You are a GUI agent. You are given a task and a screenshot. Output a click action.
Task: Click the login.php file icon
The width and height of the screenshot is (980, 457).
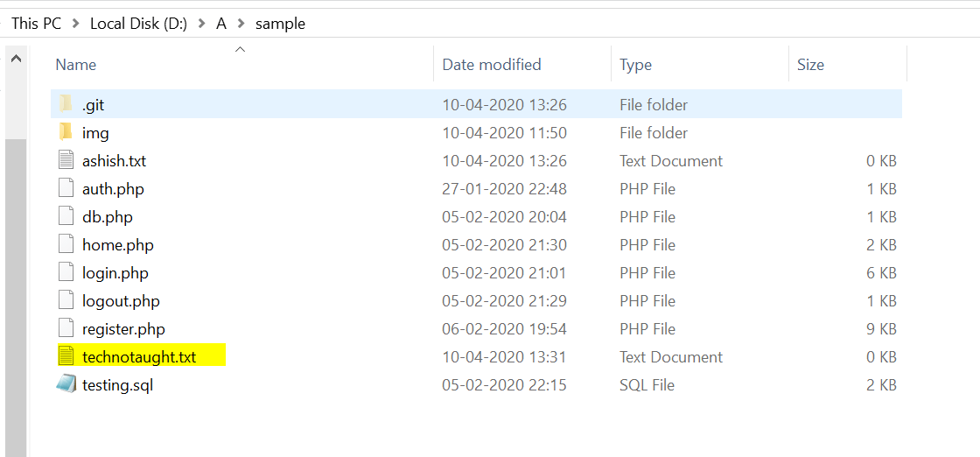(66, 273)
